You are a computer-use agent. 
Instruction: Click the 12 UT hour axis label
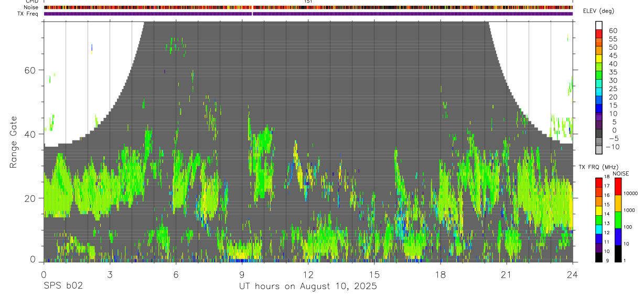click(308, 274)
